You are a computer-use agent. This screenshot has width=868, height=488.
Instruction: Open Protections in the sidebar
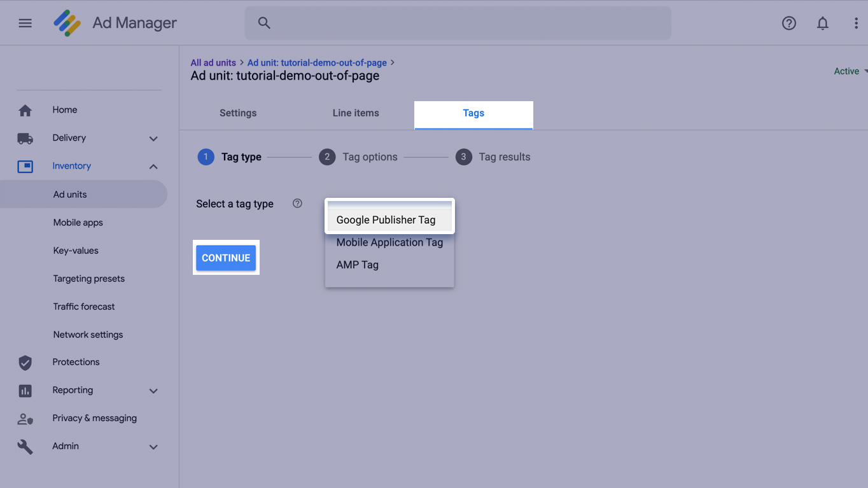click(76, 362)
